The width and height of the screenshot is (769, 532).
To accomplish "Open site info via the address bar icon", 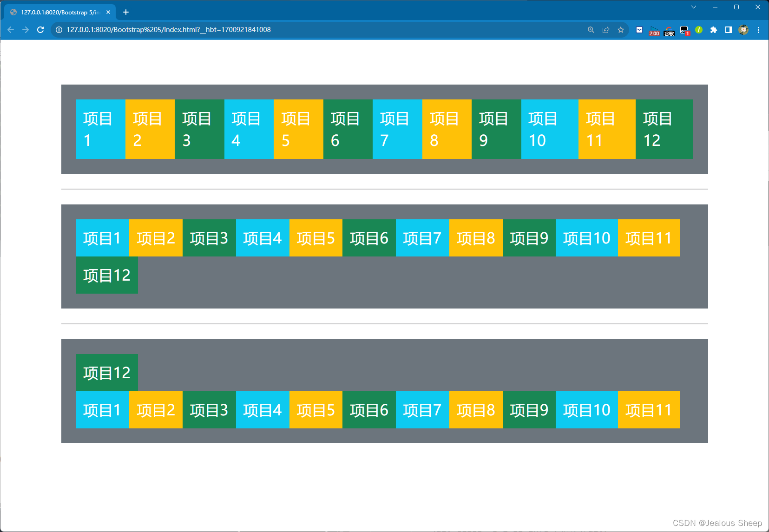I will [59, 30].
